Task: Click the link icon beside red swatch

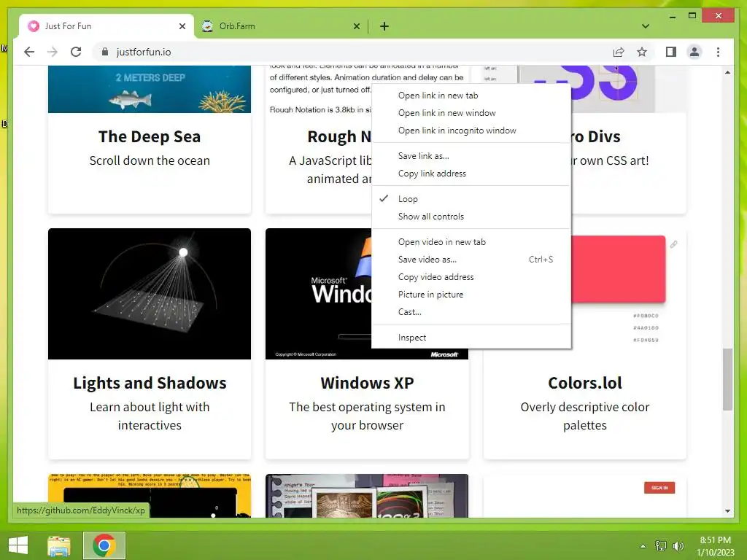Action: pyautogui.click(x=673, y=244)
